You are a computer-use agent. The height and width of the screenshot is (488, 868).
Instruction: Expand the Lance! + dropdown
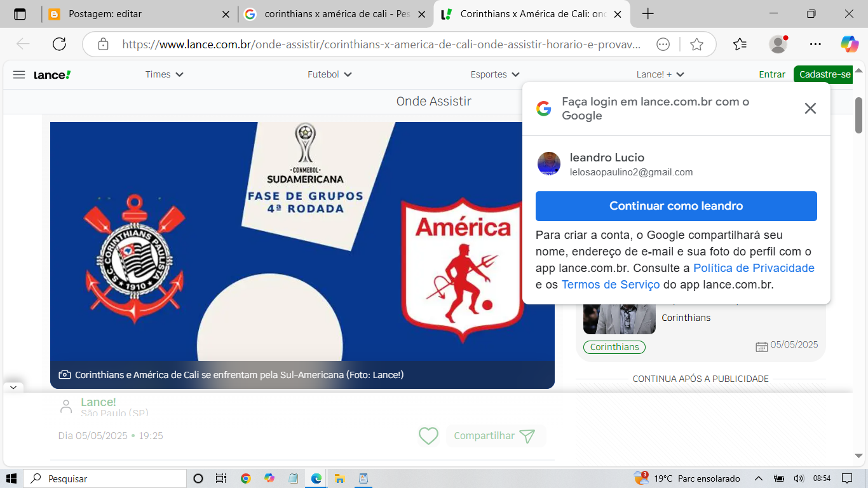click(660, 74)
